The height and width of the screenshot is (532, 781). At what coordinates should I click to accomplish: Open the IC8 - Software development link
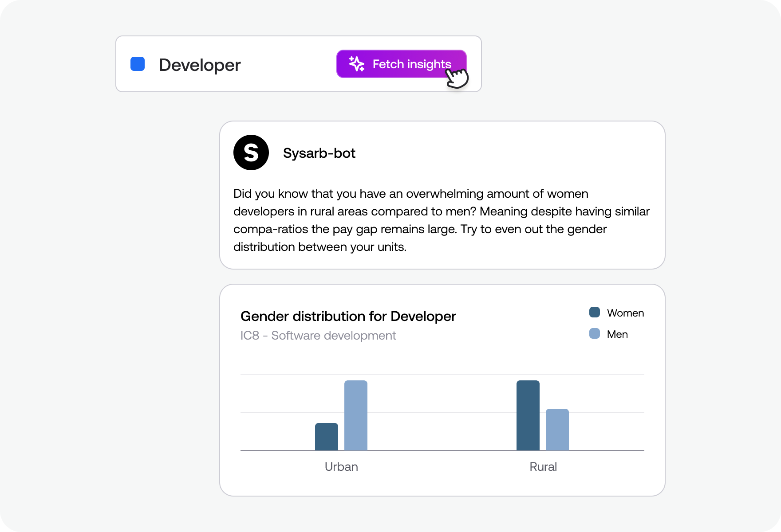click(318, 336)
